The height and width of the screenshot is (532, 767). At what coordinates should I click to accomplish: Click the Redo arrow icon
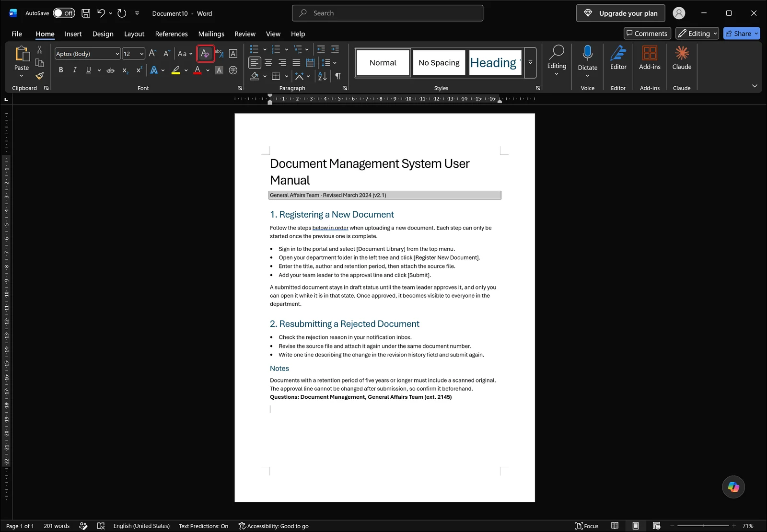(122, 13)
